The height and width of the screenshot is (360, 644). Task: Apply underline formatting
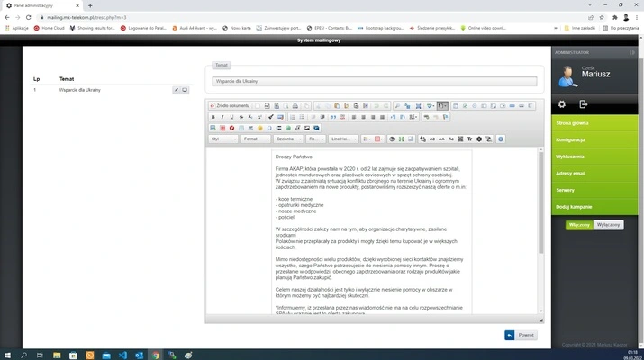231,117
